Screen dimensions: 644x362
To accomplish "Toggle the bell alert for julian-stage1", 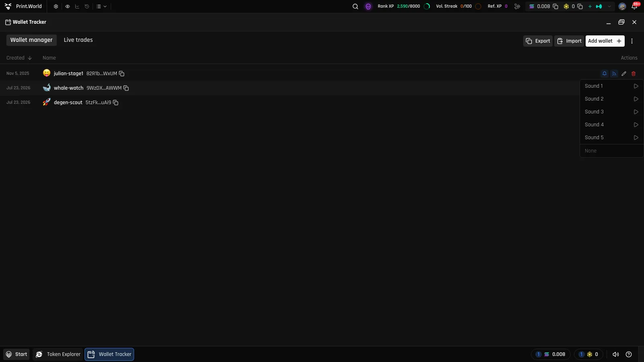I will tap(605, 74).
